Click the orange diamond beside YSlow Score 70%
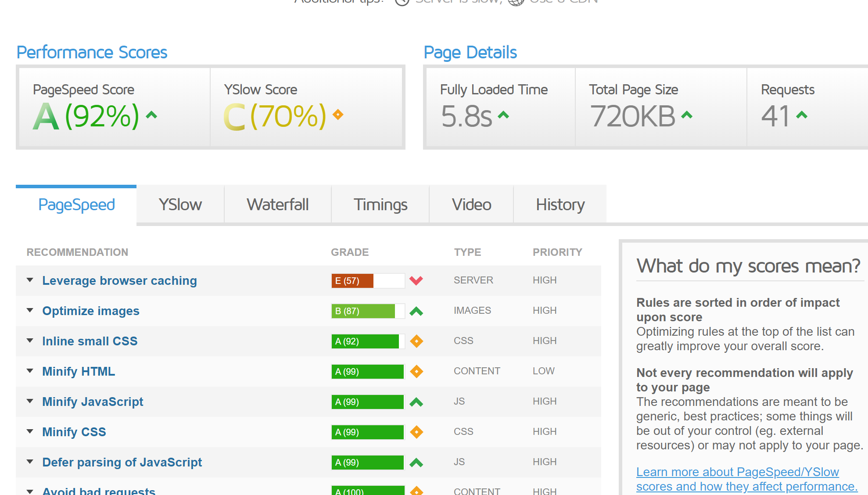868x495 pixels. point(338,115)
